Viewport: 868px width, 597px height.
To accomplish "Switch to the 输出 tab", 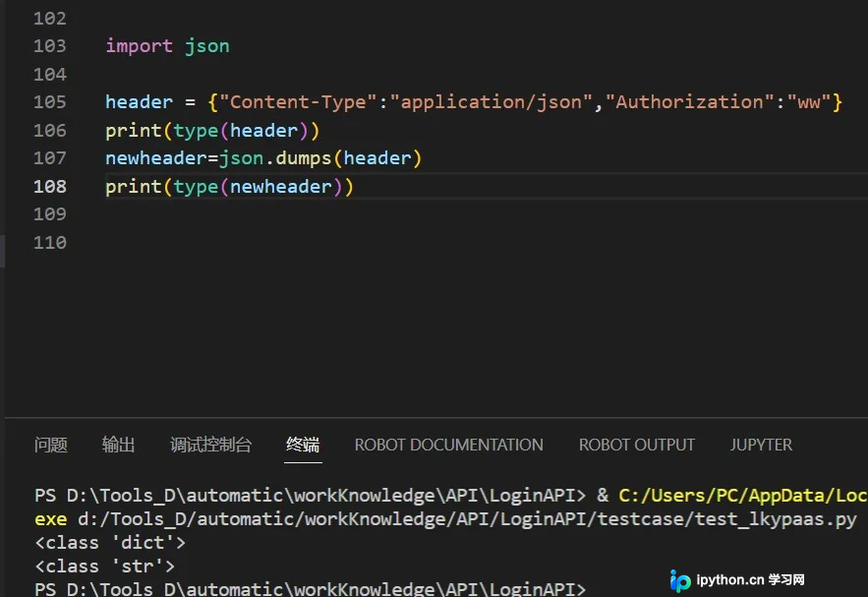I will pyautogui.click(x=118, y=445).
